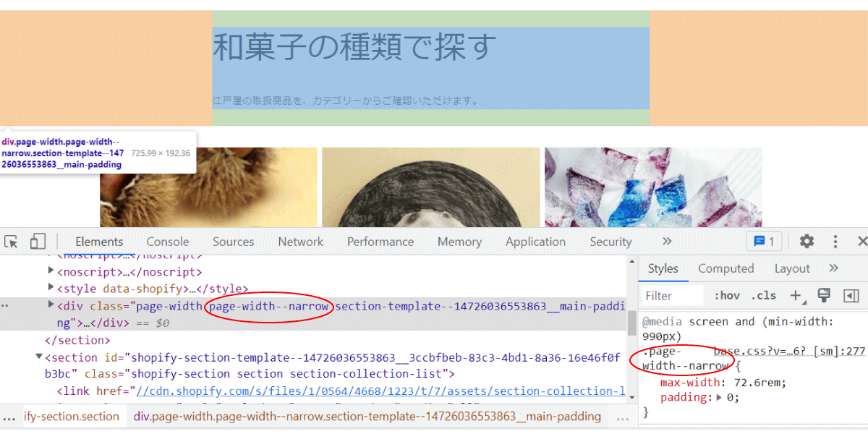The width and height of the screenshot is (868, 434).
Task: Click the closing section tag line
Action: 77,340
